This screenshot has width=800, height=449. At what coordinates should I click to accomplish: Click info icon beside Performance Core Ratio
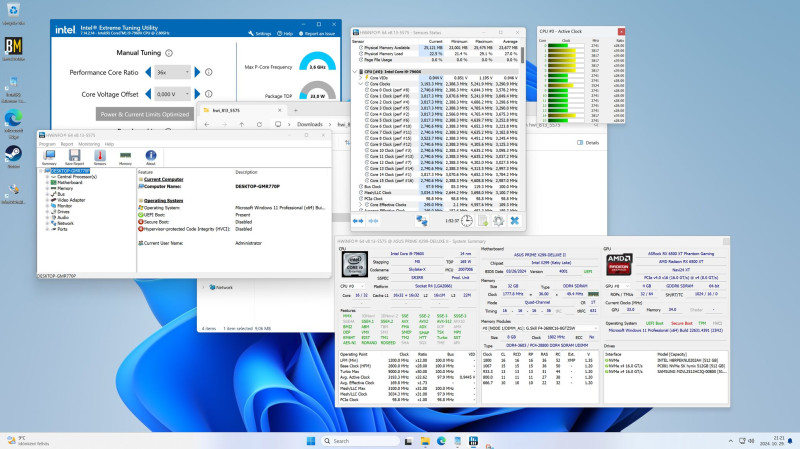(x=209, y=72)
